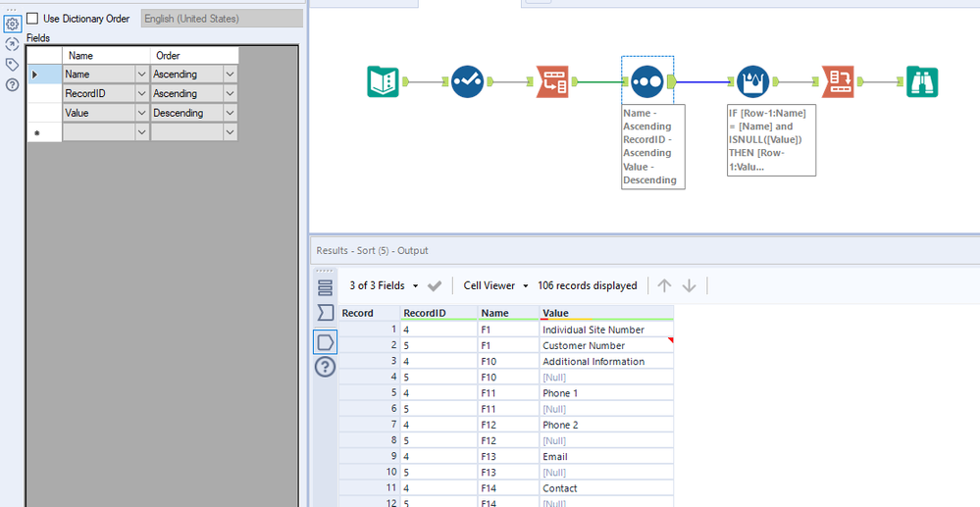Open the Cell Viewer dropdown

click(495, 285)
